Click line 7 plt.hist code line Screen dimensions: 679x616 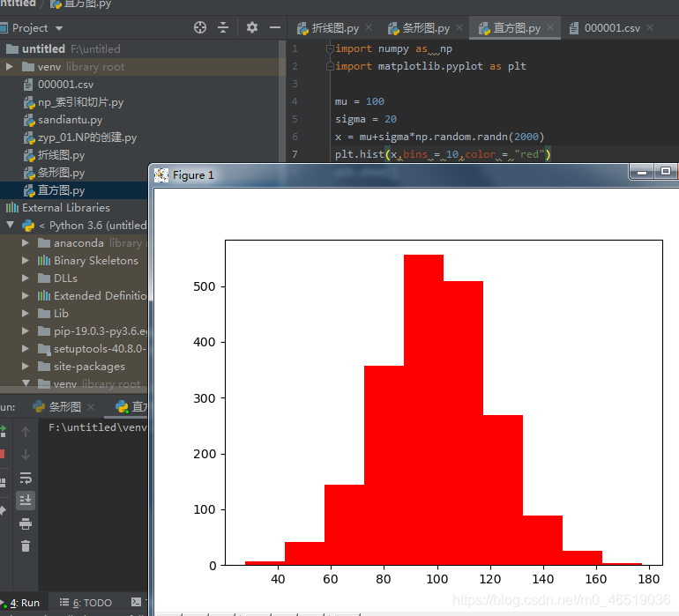pos(443,154)
